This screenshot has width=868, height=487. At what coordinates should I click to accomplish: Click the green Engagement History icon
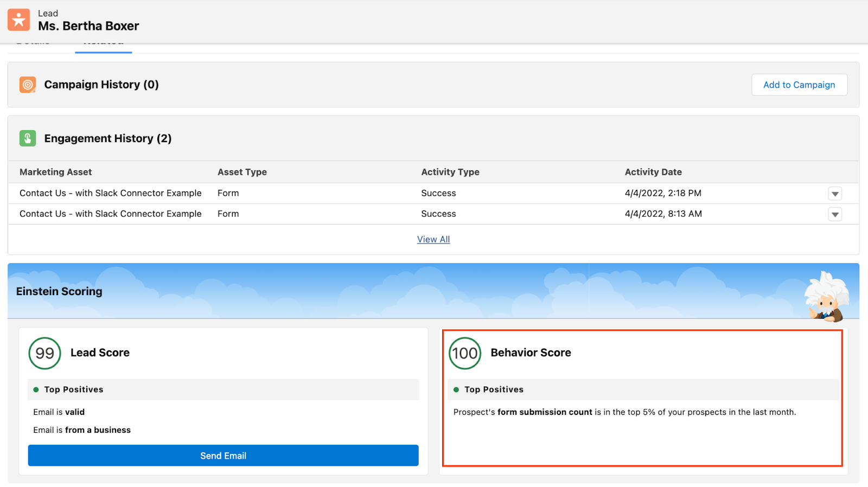28,138
